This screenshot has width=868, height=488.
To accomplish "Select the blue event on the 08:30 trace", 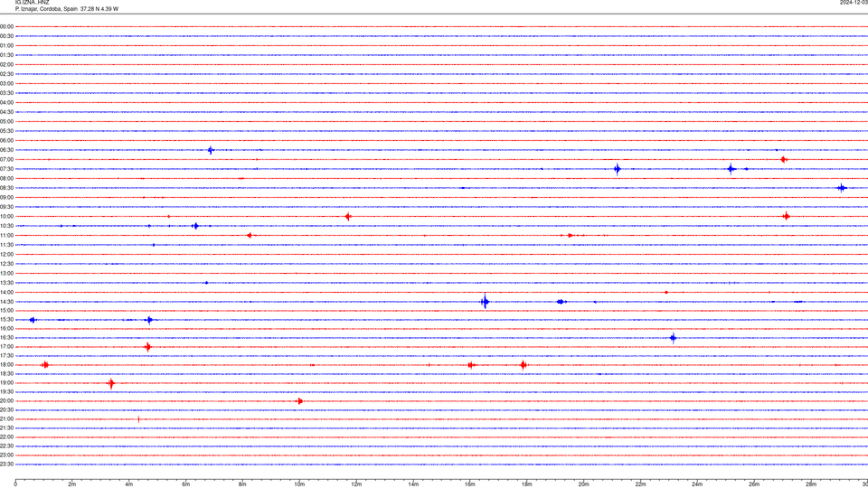I will coord(842,188).
